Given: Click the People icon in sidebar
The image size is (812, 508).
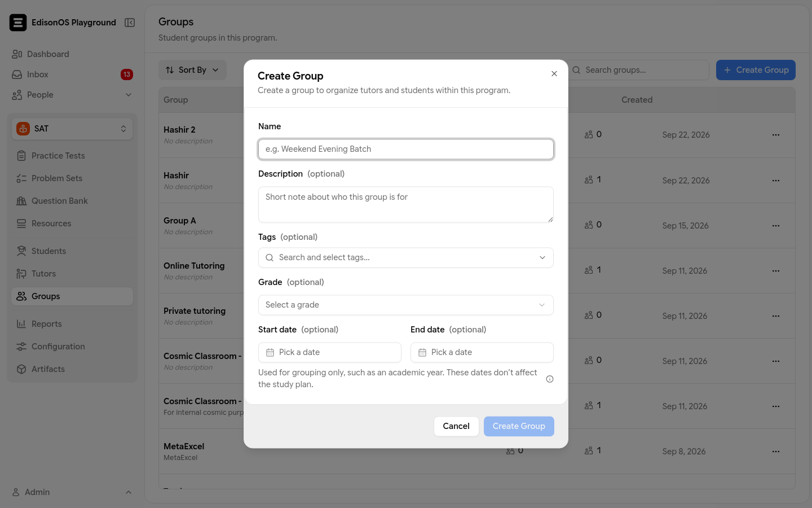Looking at the screenshot, I should pos(17,95).
